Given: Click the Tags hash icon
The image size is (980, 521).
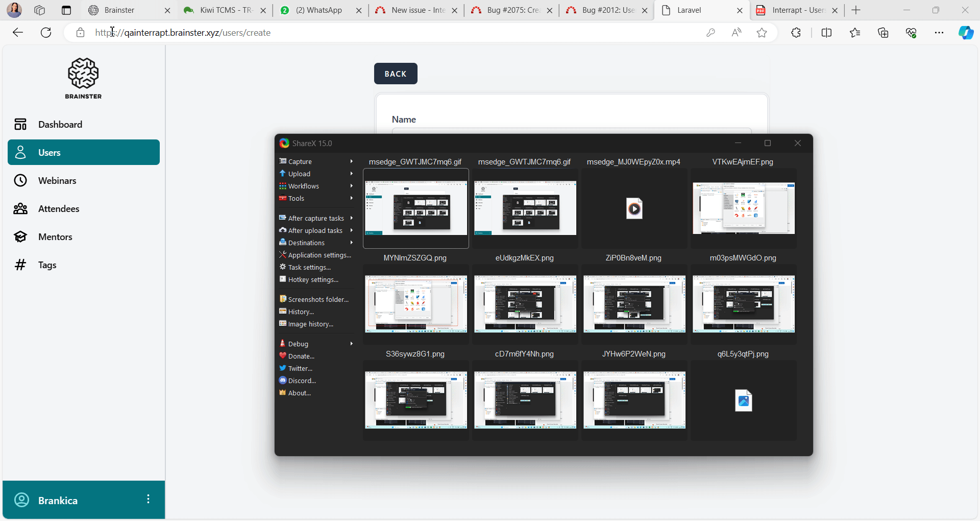Looking at the screenshot, I should 20,265.
